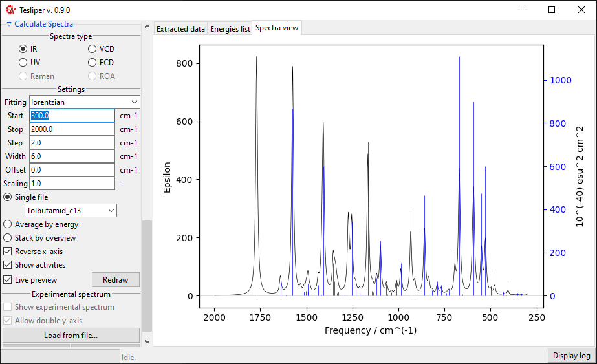The image size is (597, 364).
Task: Click the up arrow of the sidebar scrollbar
Action: coord(147,27)
